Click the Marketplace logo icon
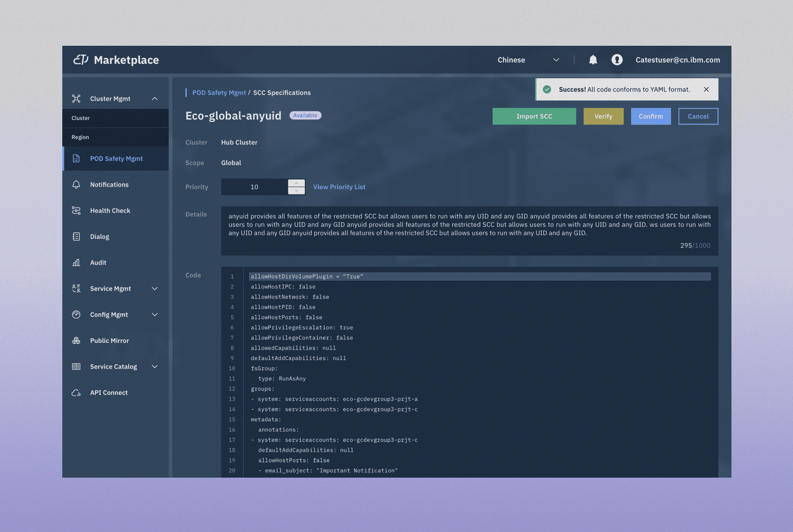Screen dimensions: 793x532 coord(81,60)
